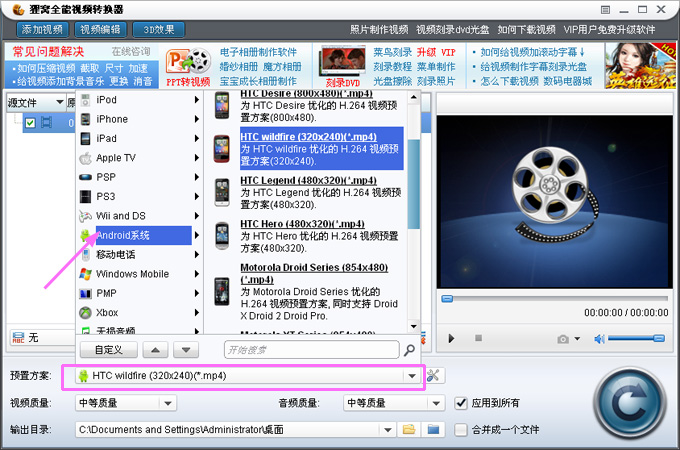This screenshot has height=450, width=680.
Task: Click the 移动电话 phone icon
Action: click(85, 254)
